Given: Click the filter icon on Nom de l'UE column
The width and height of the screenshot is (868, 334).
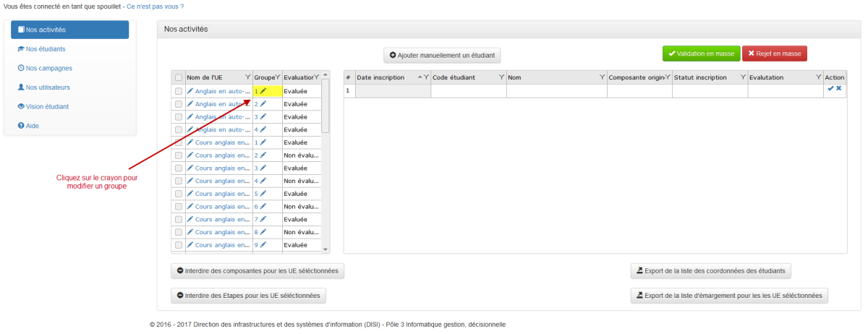Looking at the screenshot, I should [248, 77].
